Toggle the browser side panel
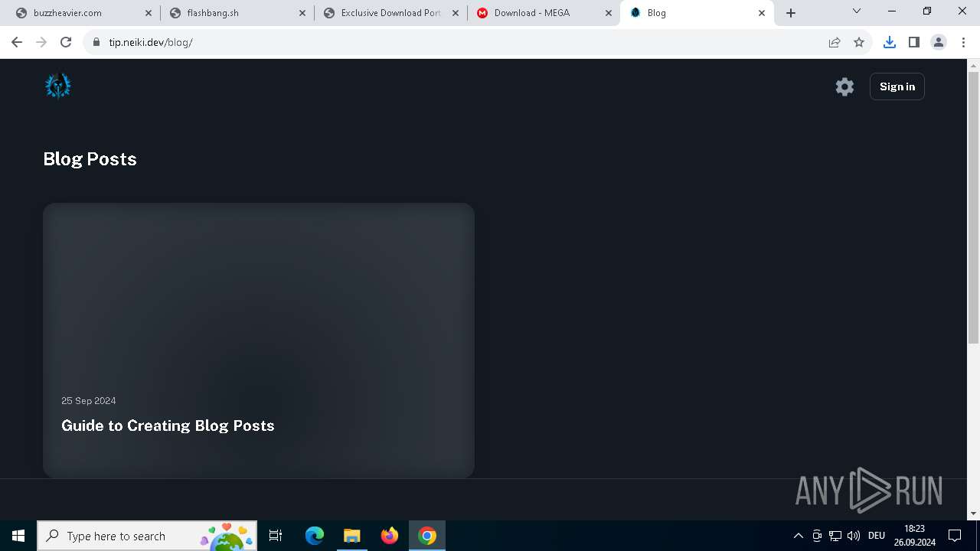 (914, 42)
